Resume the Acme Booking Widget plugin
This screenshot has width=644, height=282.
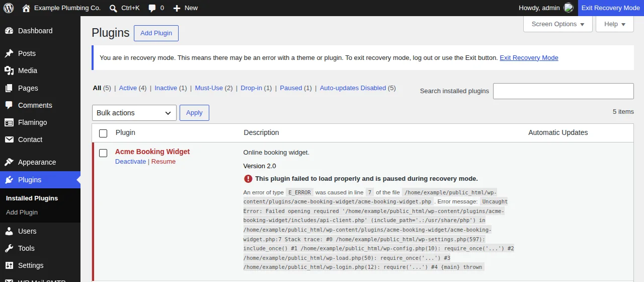pos(164,162)
